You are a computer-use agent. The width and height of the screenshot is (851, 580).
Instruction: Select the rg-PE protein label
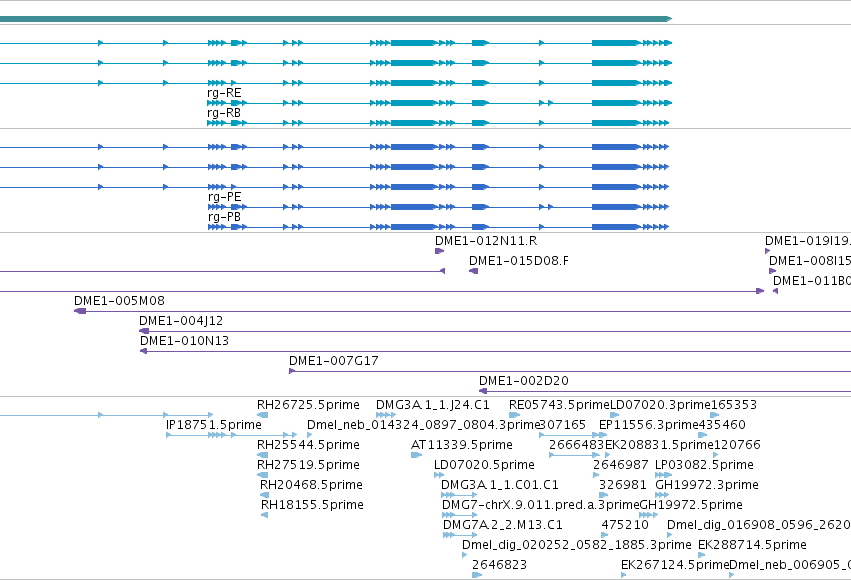[224, 197]
